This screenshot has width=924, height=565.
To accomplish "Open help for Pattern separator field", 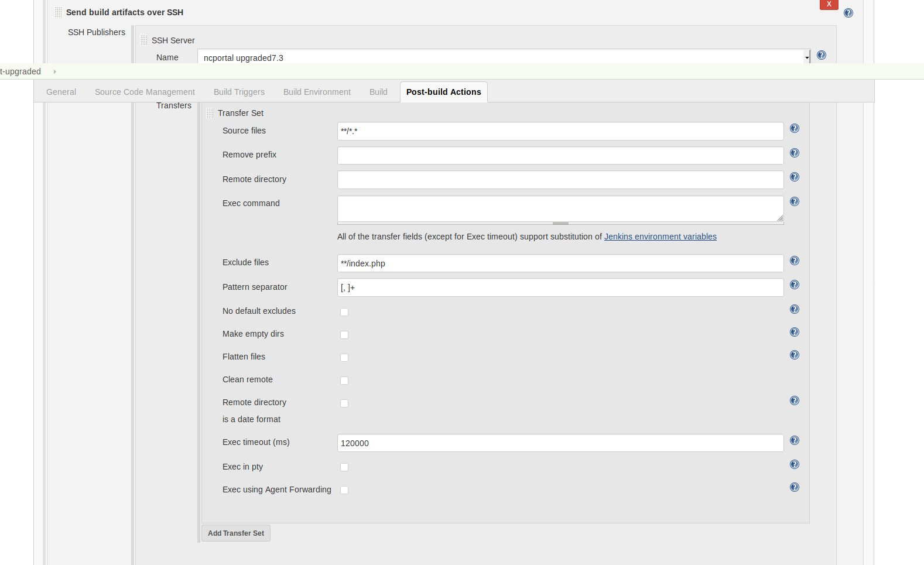I will (x=795, y=285).
